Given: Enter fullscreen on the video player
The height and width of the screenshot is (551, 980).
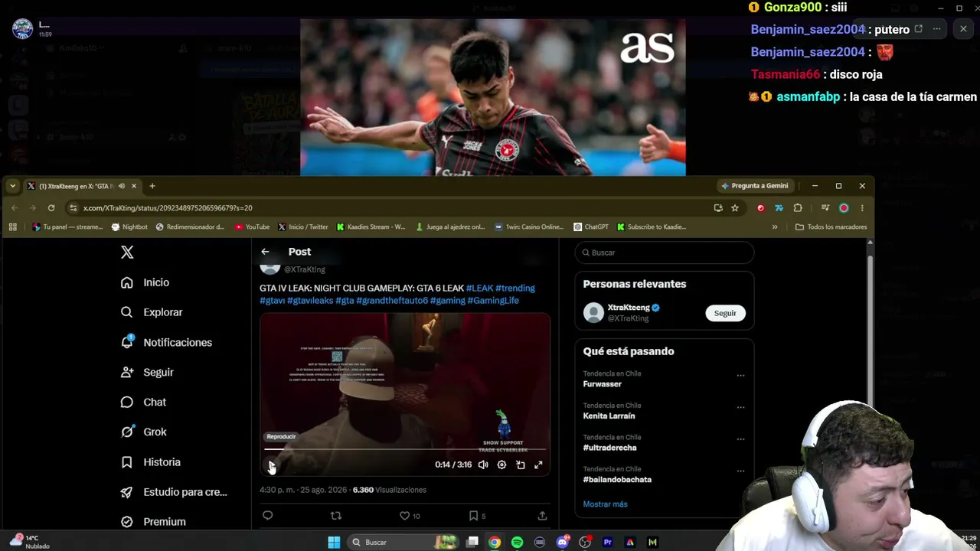Looking at the screenshot, I should [538, 465].
